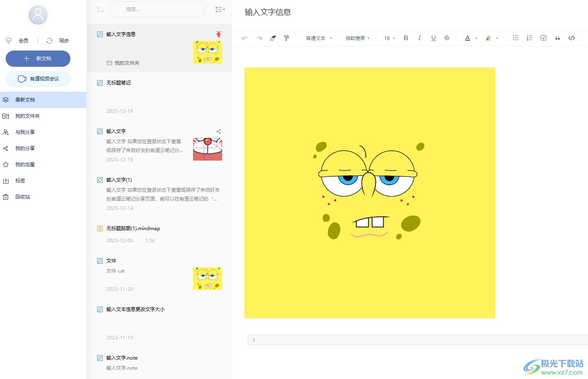
Task: Click the red pin-to-top arrow icon
Action: [x=219, y=34]
